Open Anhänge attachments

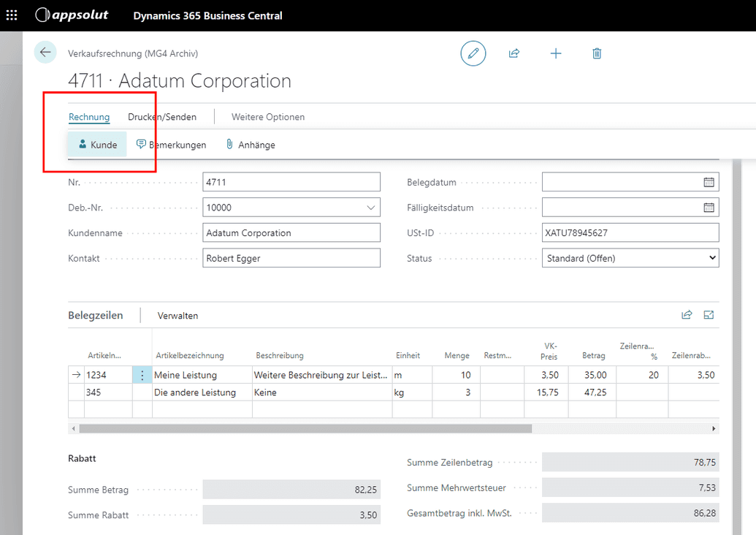[x=251, y=145]
